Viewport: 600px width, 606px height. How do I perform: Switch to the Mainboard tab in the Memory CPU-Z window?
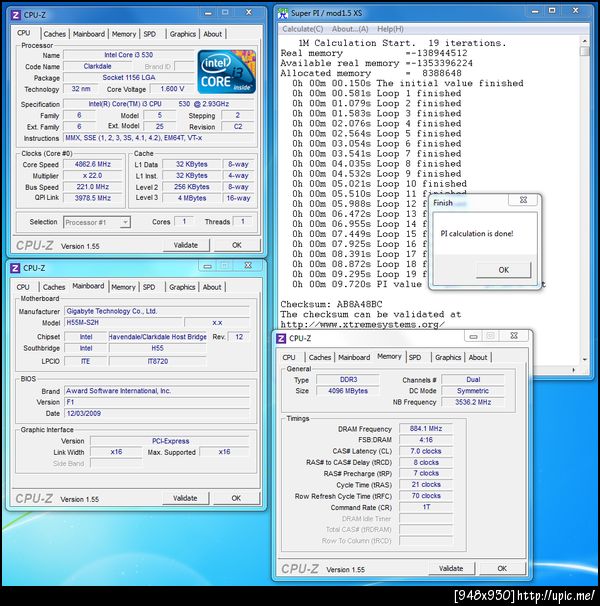[x=354, y=357]
